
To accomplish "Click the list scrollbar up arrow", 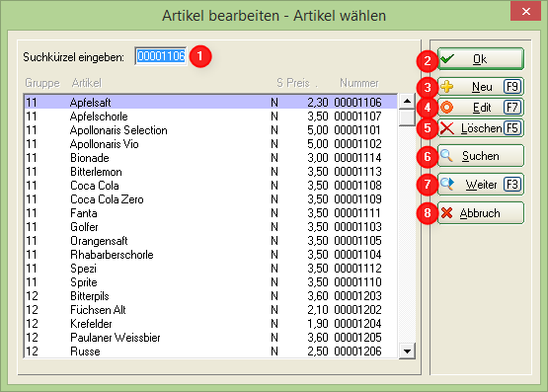I will (x=407, y=102).
